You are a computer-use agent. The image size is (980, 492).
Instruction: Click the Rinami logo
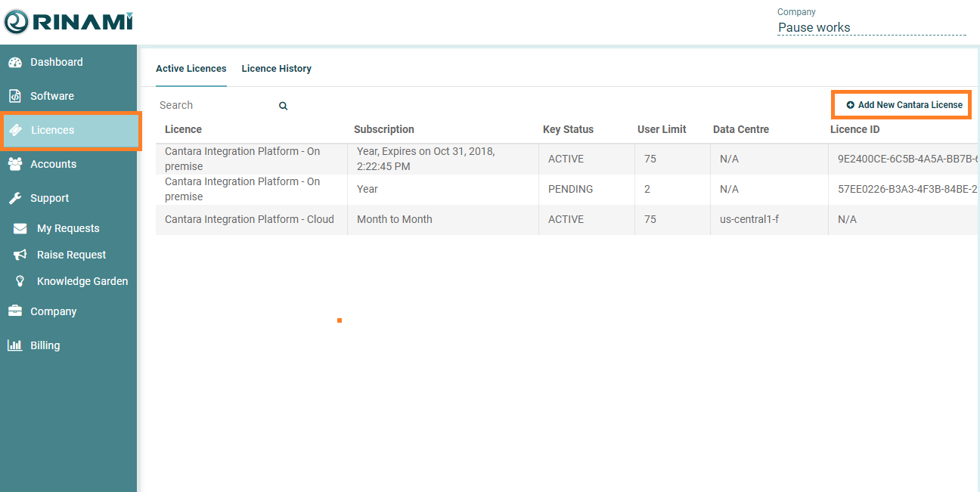(68, 22)
